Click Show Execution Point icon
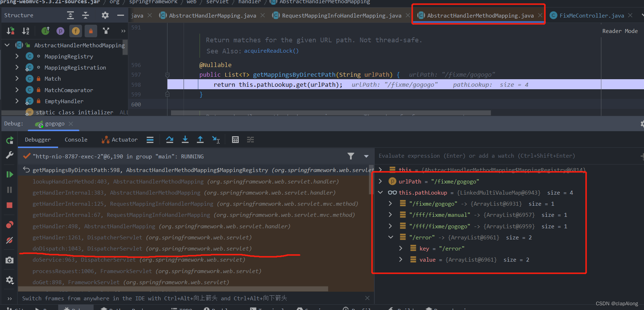The height and width of the screenshot is (310, 644). coord(150,140)
